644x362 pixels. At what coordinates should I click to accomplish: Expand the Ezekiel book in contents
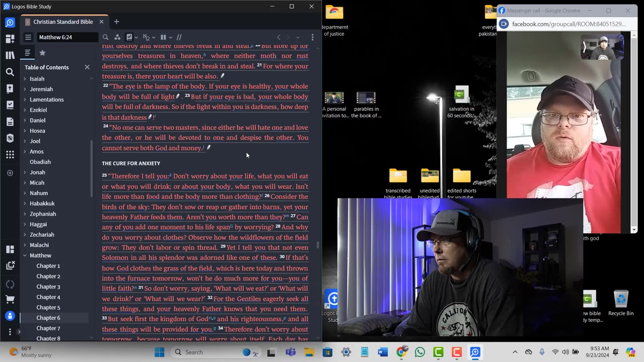[x=25, y=110]
